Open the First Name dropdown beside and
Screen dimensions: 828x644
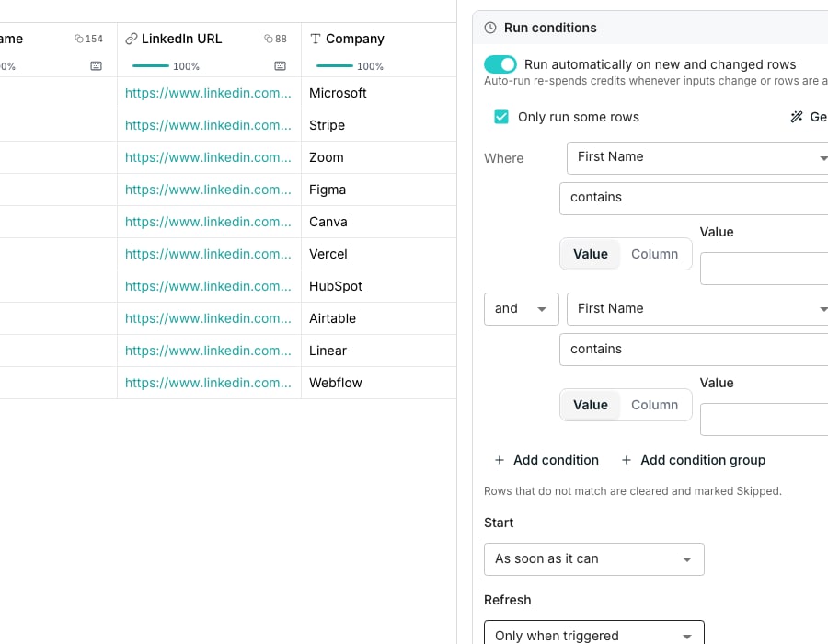(697, 309)
